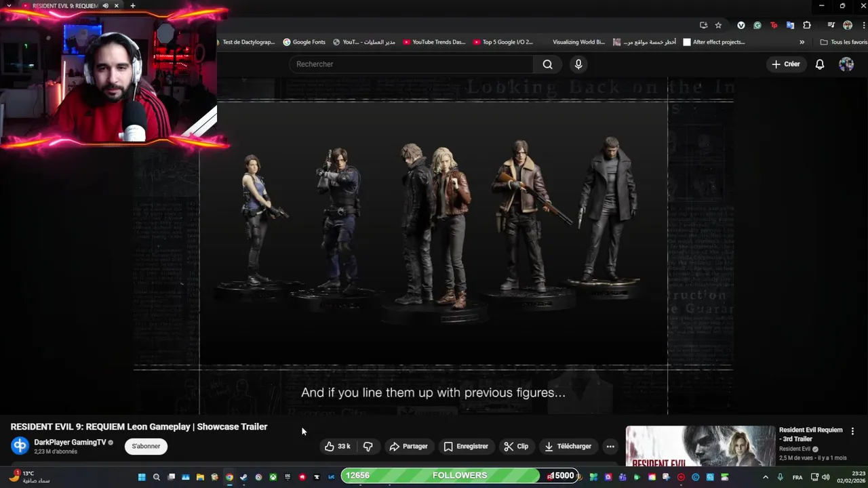Open a new Chrome tab with plus
The width and height of the screenshot is (868, 488).
[133, 6]
